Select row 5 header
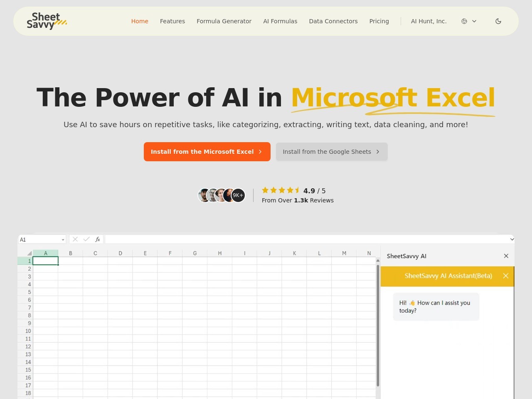This screenshot has width=532, height=399. tap(25, 292)
